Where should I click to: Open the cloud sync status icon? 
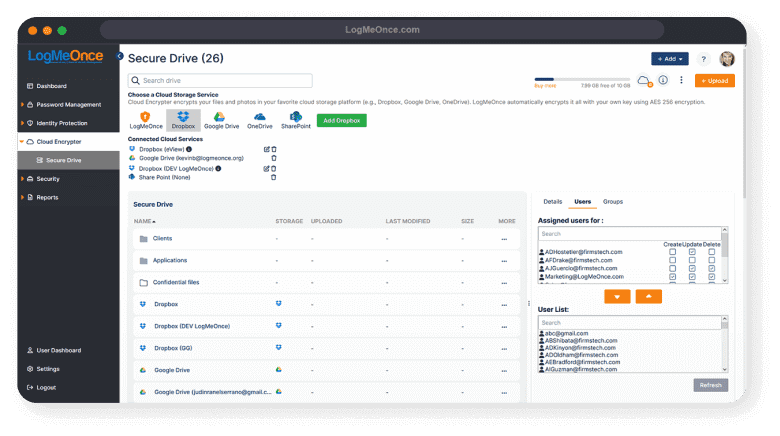click(x=644, y=80)
